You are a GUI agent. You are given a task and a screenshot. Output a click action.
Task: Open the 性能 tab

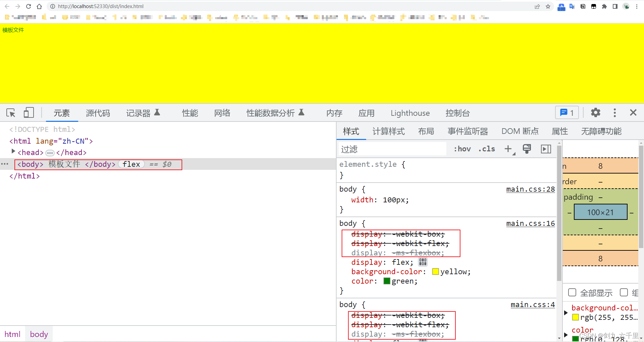190,113
